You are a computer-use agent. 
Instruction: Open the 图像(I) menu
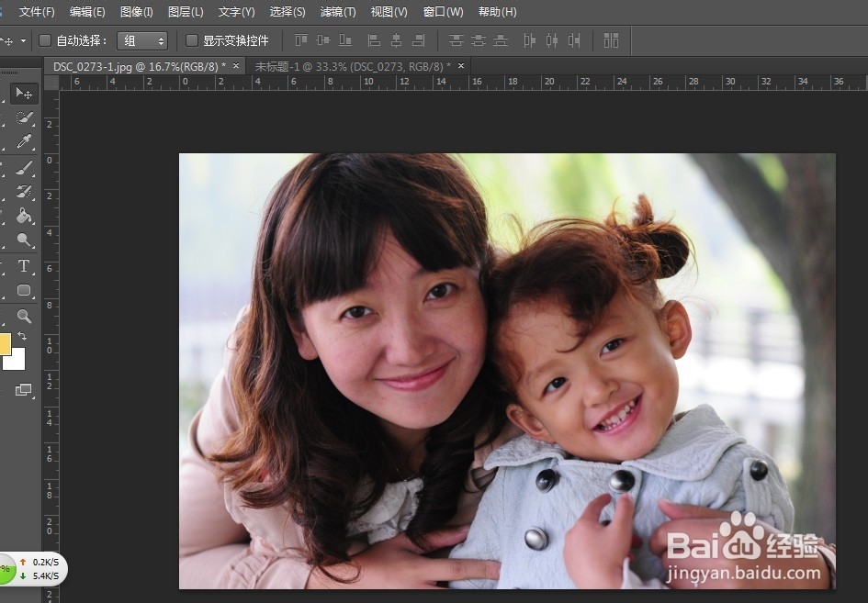coord(136,12)
